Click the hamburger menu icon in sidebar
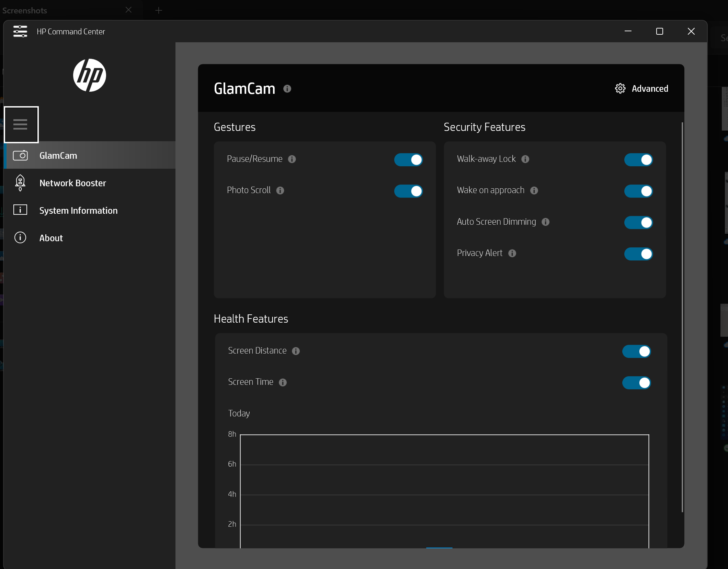Screen dimensions: 728x569 tap(21, 124)
